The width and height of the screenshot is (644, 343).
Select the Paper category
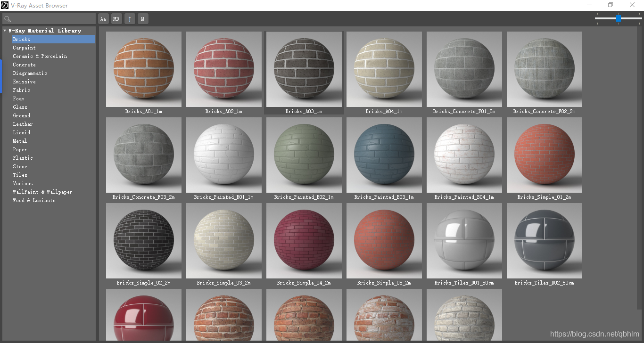tap(20, 149)
